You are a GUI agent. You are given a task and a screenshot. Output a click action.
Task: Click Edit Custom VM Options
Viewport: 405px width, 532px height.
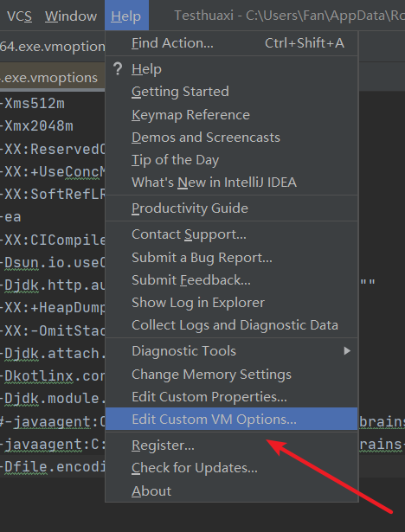pyautogui.click(x=232, y=420)
